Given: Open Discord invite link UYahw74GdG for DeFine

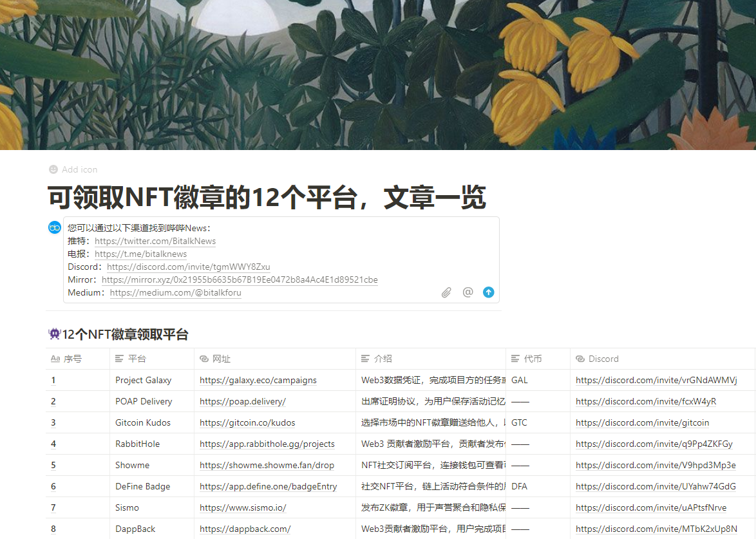Looking at the screenshot, I should click(x=656, y=486).
